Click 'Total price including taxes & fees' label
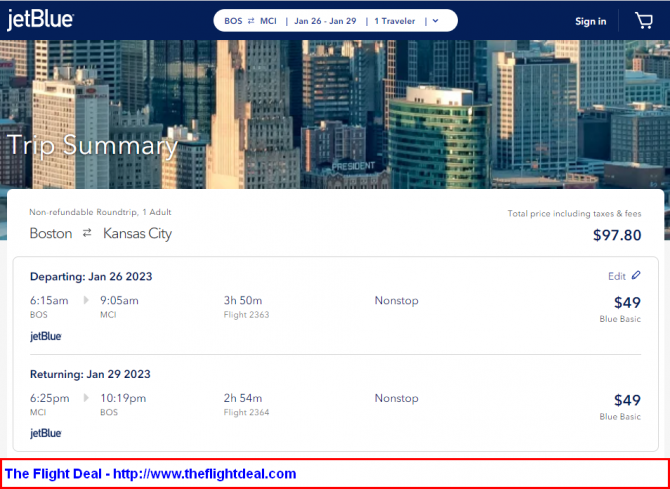 coord(574,213)
